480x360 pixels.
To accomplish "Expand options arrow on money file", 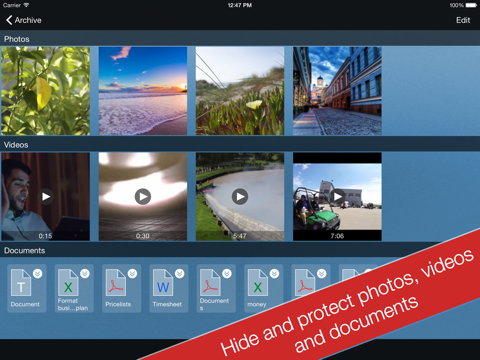I will coord(274,274).
